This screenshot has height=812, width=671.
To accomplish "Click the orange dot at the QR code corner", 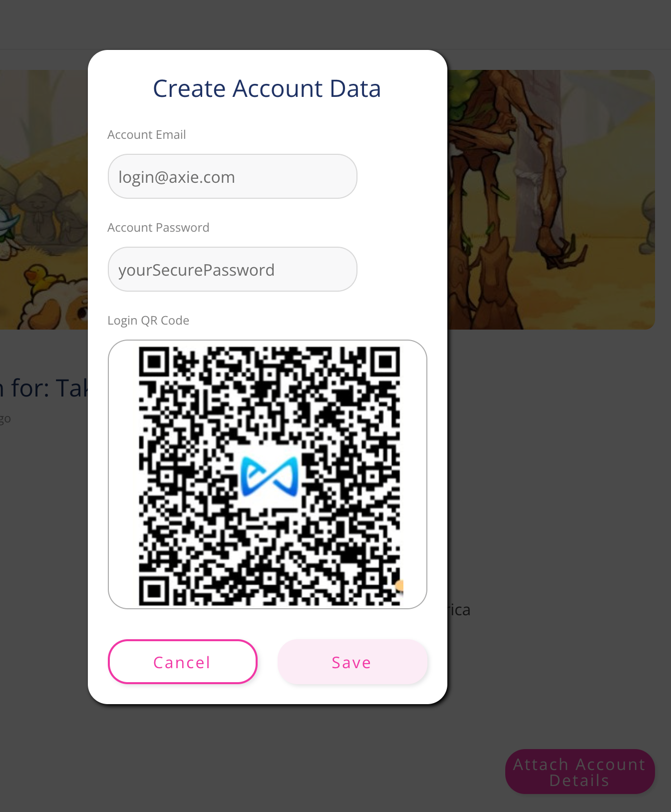I will pyautogui.click(x=399, y=585).
